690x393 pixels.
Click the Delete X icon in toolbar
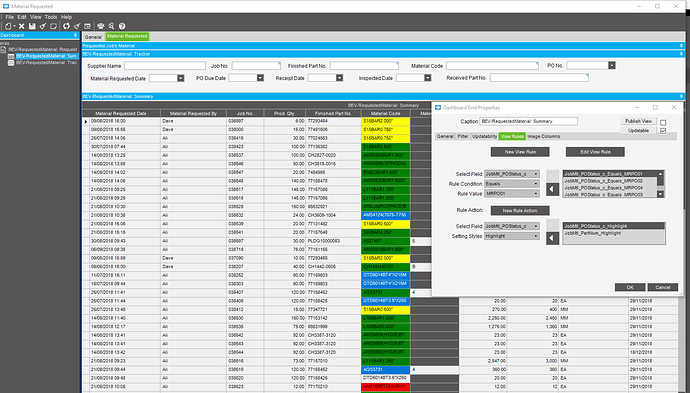(21, 26)
